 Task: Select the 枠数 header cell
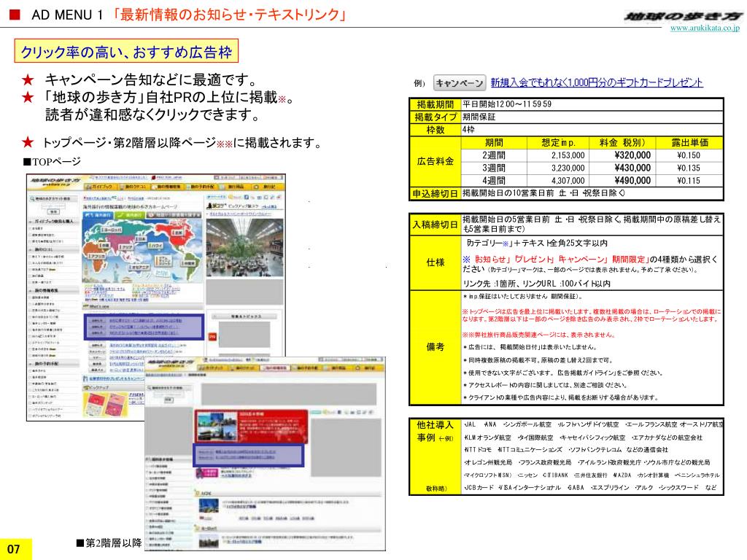point(436,130)
